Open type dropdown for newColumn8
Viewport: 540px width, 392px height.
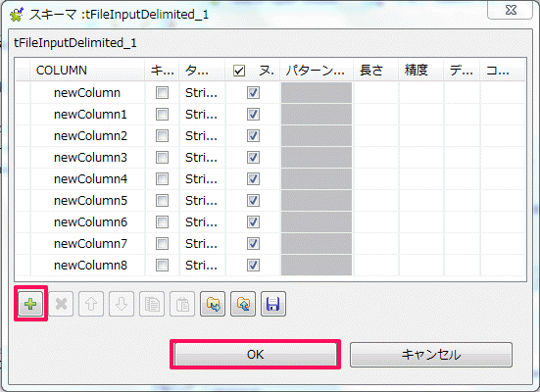(202, 266)
